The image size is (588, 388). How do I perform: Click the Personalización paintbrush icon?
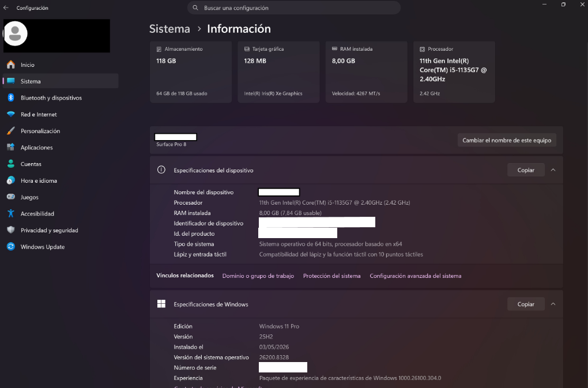click(x=11, y=131)
